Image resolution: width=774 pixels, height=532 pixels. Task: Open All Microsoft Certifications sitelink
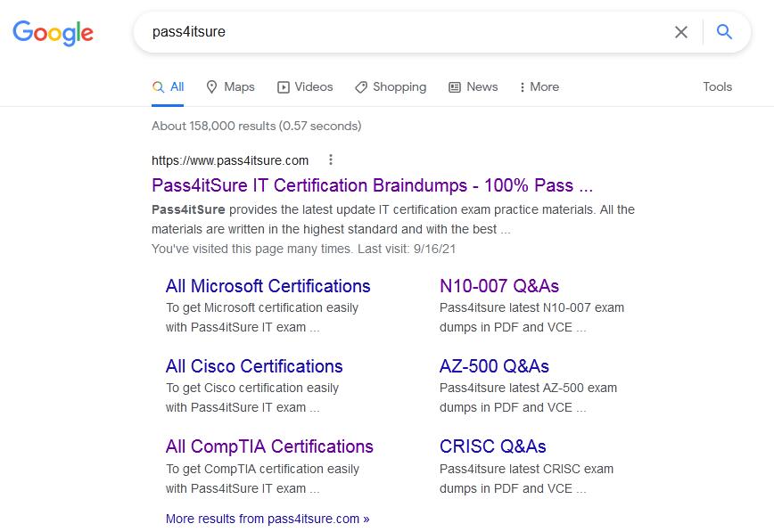click(x=268, y=286)
